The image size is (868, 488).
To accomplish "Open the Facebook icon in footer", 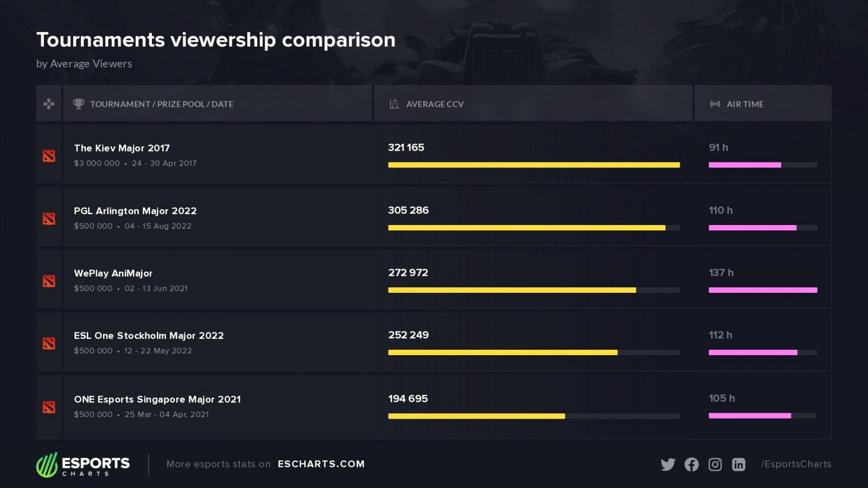I will coord(692,464).
